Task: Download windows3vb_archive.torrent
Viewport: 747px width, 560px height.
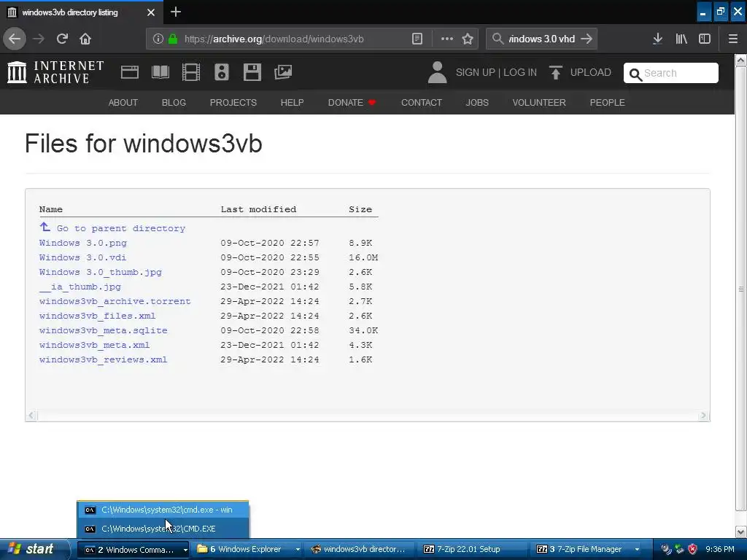Action: [115, 301]
